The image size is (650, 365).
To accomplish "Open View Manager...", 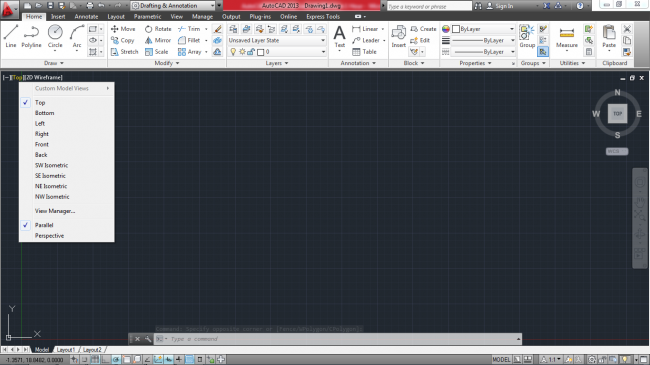I will pos(67,211).
